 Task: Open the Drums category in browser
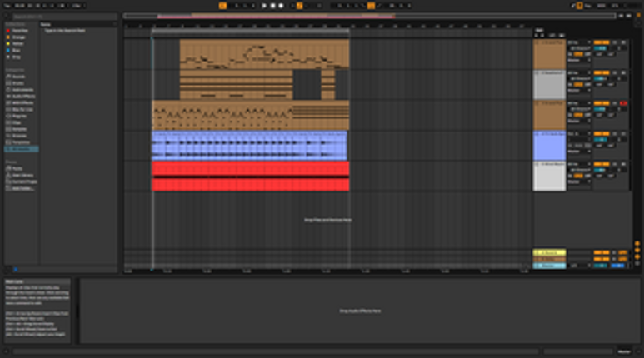pyautogui.click(x=18, y=83)
